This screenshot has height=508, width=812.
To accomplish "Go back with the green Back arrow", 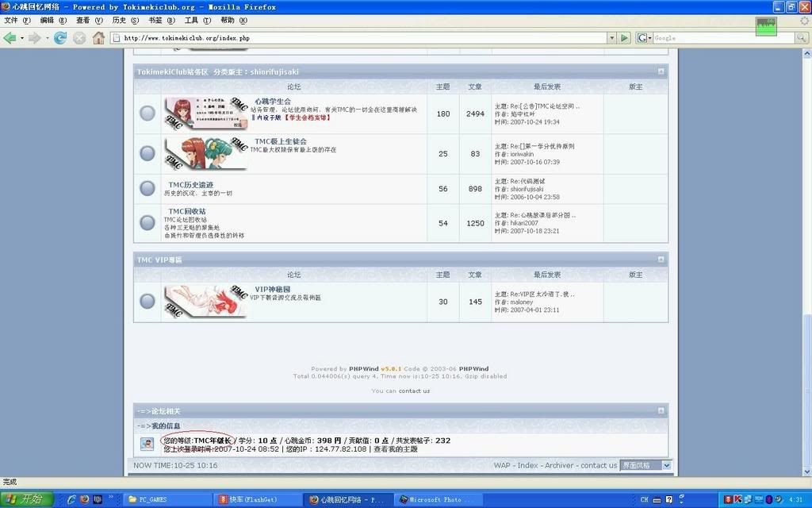I will 10,38.
